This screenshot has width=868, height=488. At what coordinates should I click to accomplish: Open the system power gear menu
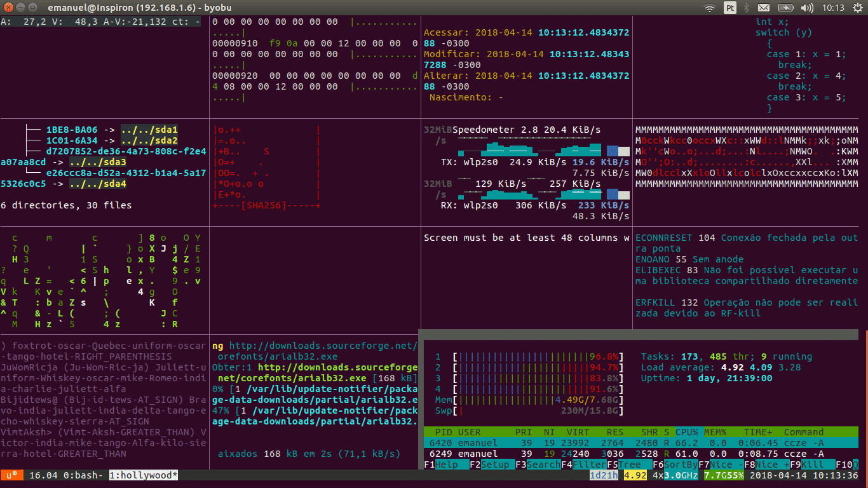pyautogui.click(x=857, y=8)
